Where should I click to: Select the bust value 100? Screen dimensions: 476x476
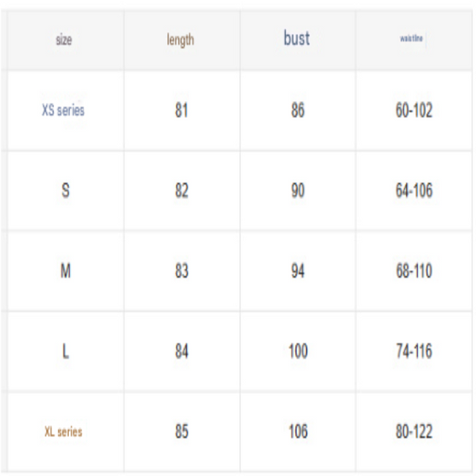[297, 351]
